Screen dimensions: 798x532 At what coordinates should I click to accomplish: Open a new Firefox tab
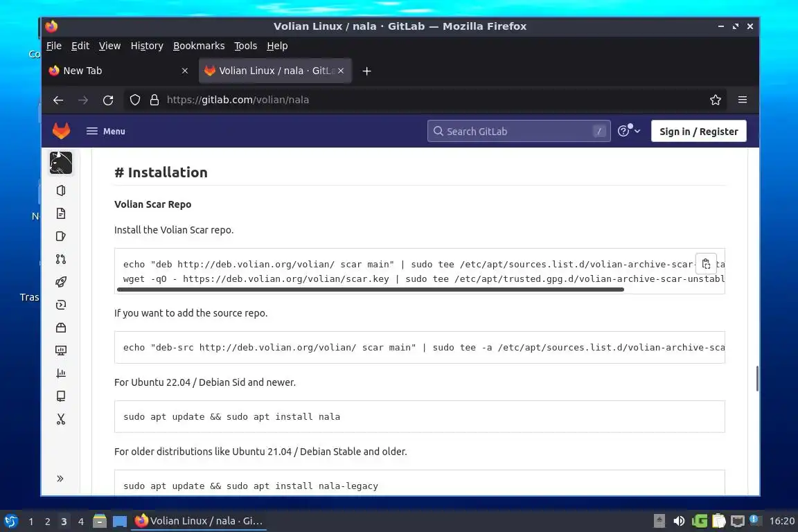coord(366,71)
